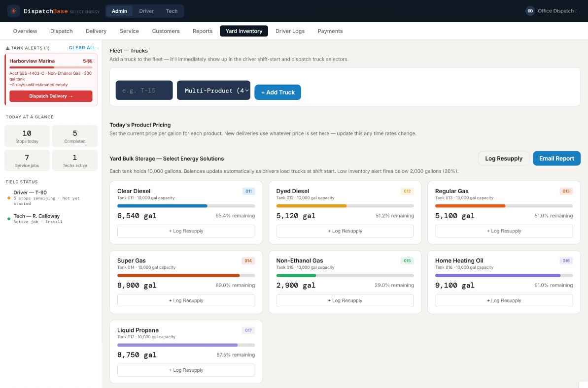Switch to Driver role view

pyautogui.click(x=146, y=11)
